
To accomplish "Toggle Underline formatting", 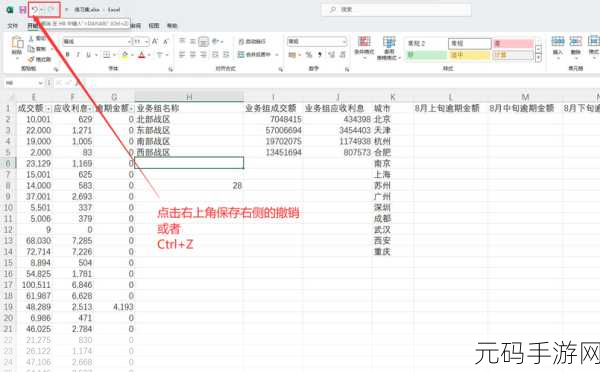I will pyautogui.click(x=88, y=55).
